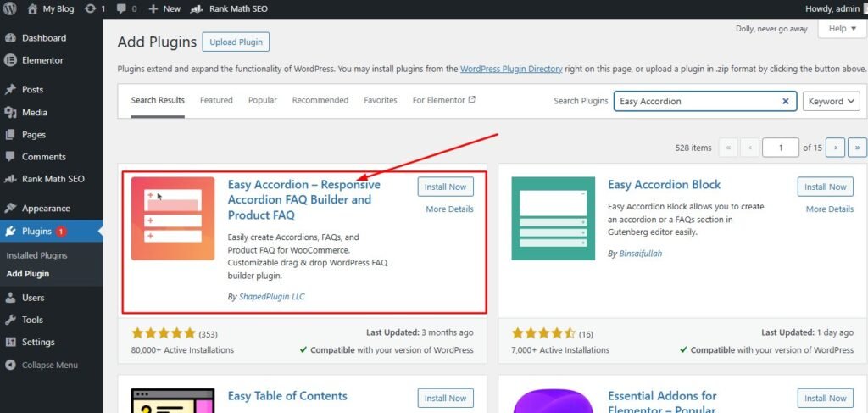This screenshot has width=868, height=413.
Task: Open comments bubble in admin bar
Action: pos(127,8)
